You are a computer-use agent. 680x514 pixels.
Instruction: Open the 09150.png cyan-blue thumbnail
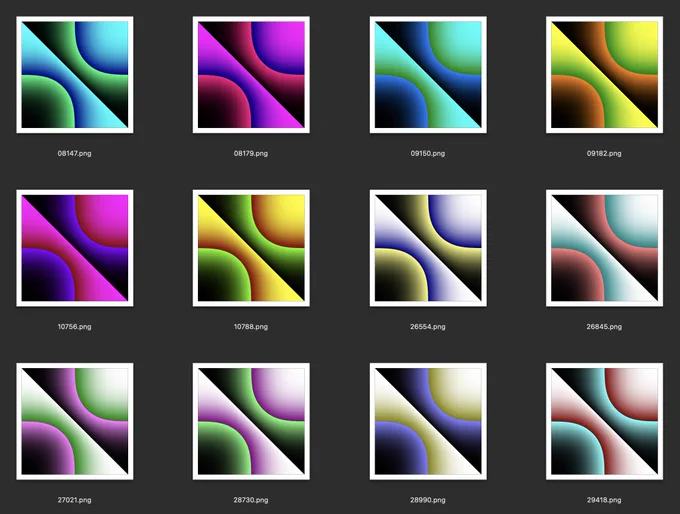tap(428, 75)
